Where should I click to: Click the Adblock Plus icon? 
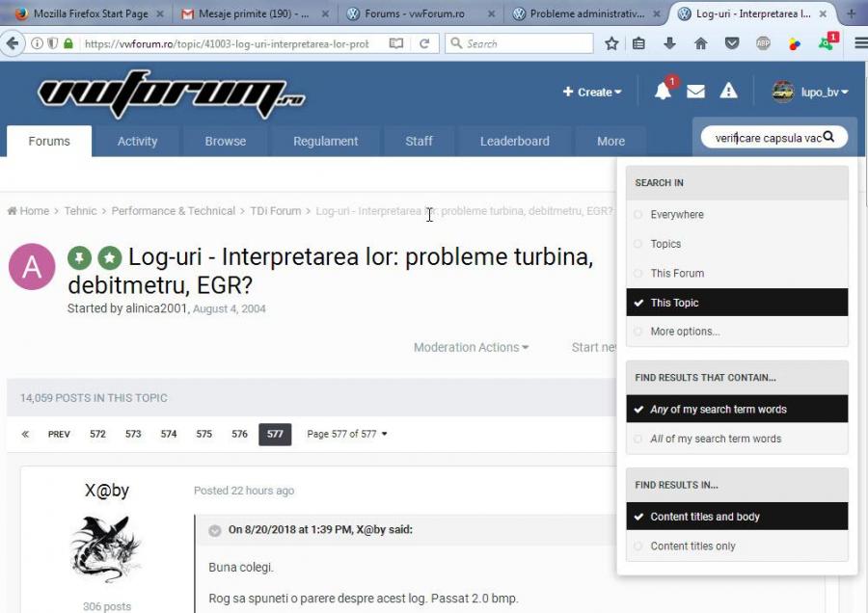pos(763,43)
